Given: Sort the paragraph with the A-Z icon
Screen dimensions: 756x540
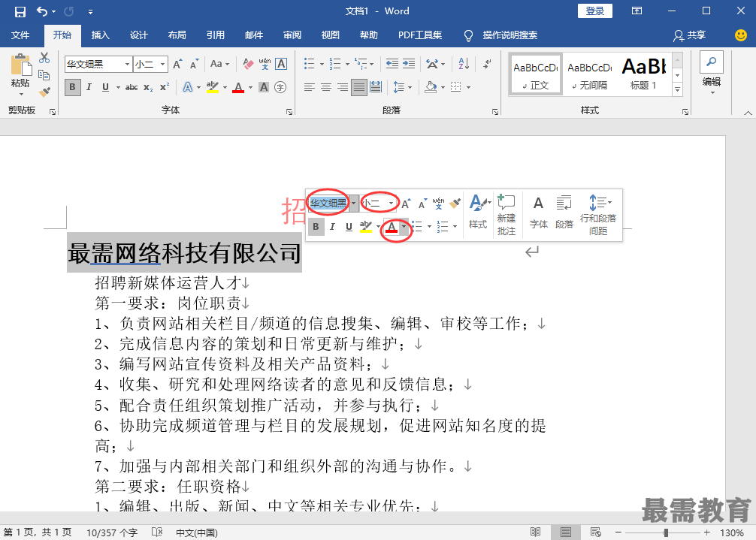Looking at the screenshot, I should (464, 64).
